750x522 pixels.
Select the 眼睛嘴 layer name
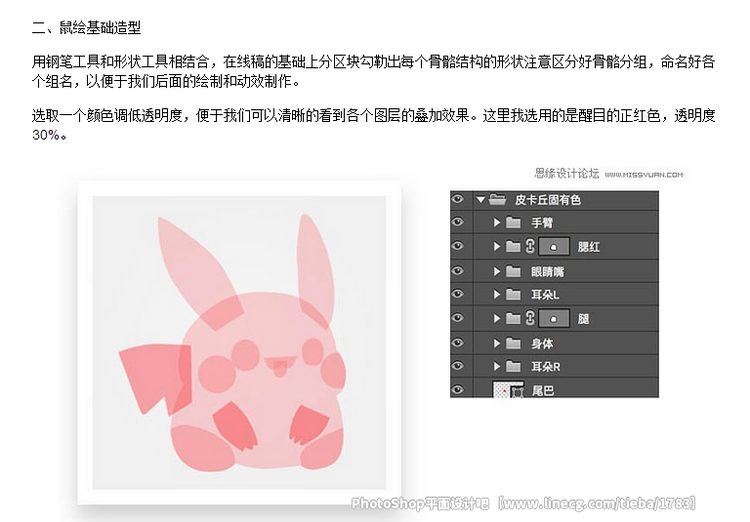tap(548, 272)
